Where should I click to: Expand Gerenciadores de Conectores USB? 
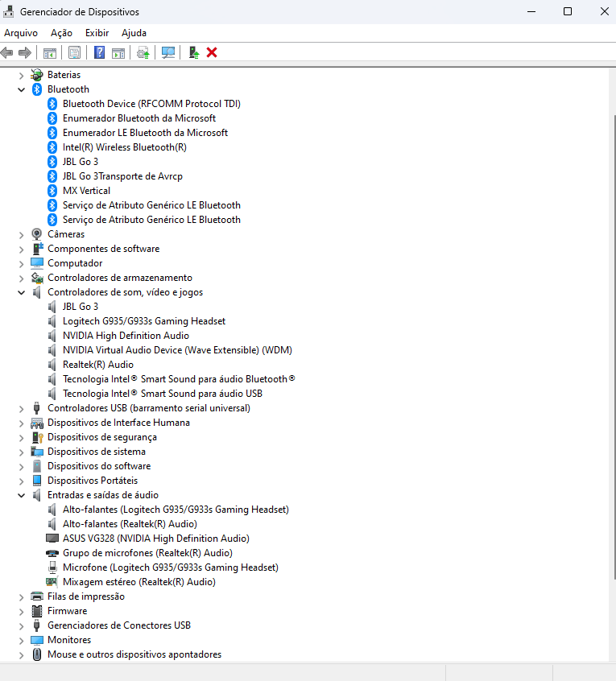point(21,625)
